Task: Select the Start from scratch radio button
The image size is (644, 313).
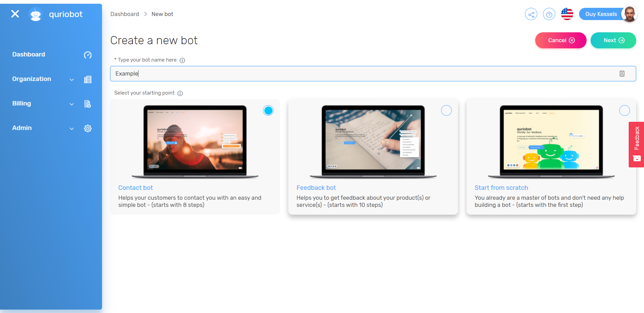Action: (x=625, y=111)
